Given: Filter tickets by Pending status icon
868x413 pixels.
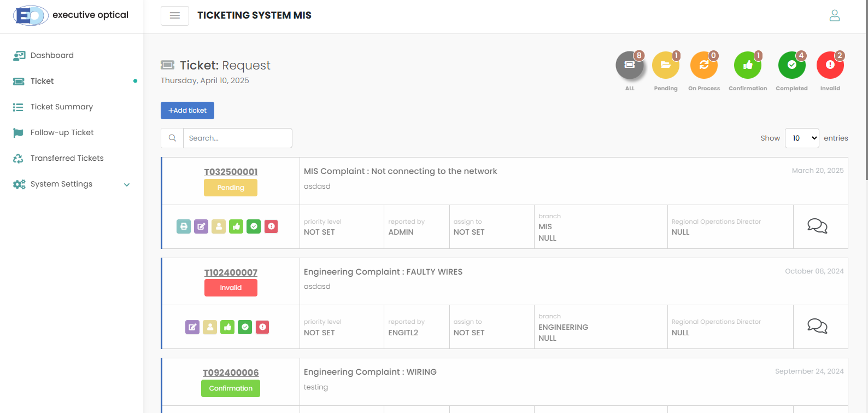Looking at the screenshot, I should 666,65.
